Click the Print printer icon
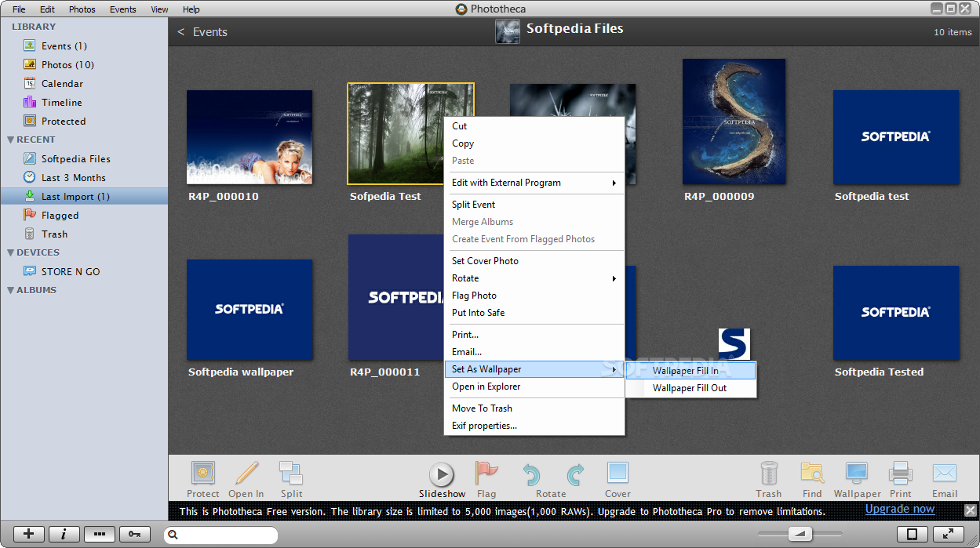Screen dimensions: 980x548 [x=901, y=474]
